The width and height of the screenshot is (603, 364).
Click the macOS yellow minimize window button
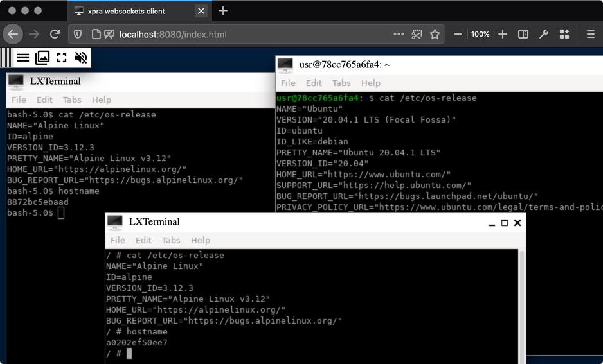(25, 11)
